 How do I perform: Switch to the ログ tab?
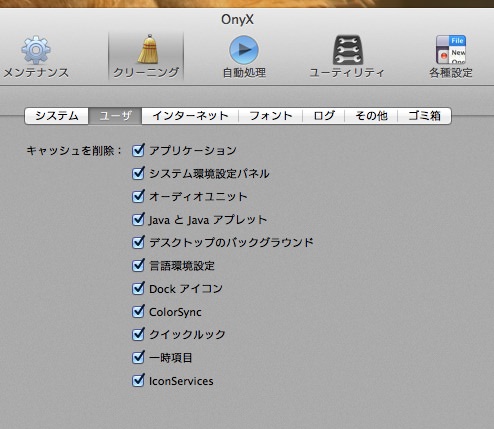[324, 116]
